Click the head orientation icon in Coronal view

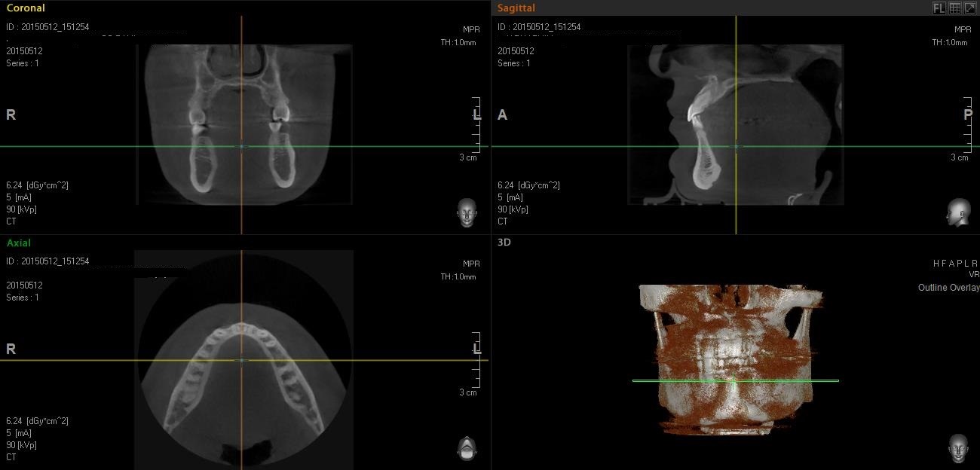point(467,212)
